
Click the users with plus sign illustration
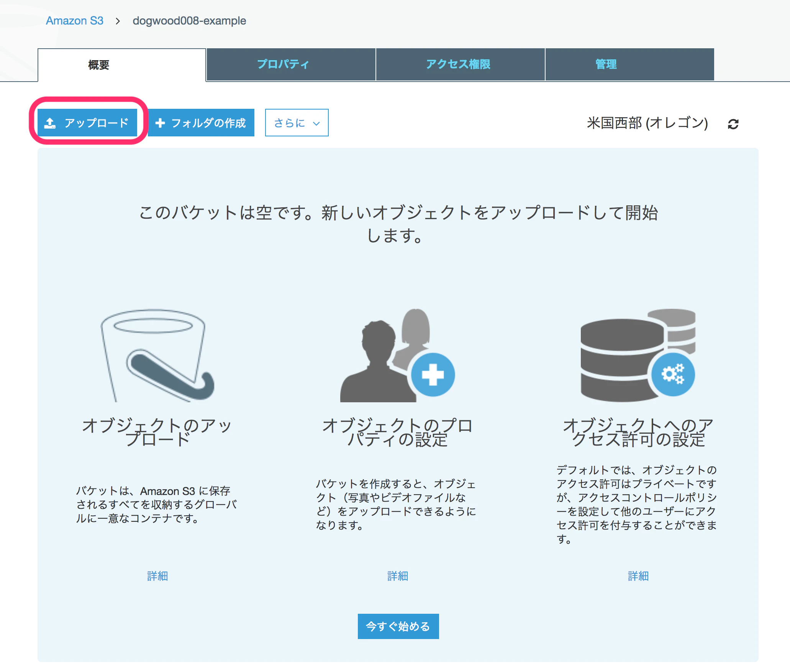click(x=397, y=355)
